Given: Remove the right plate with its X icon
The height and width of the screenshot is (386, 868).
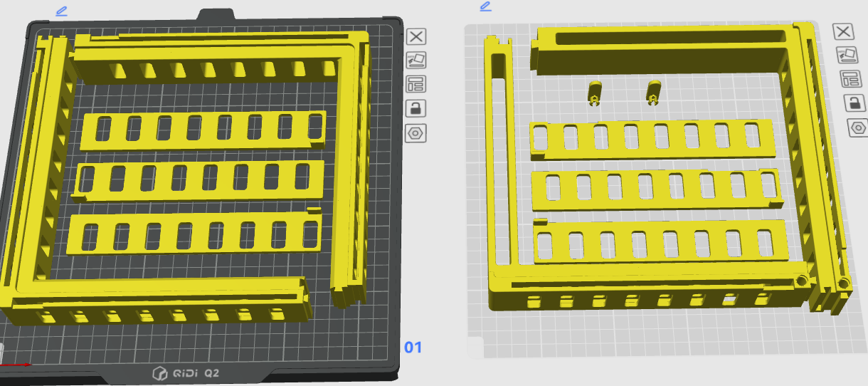Looking at the screenshot, I should [x=843, y=31].
